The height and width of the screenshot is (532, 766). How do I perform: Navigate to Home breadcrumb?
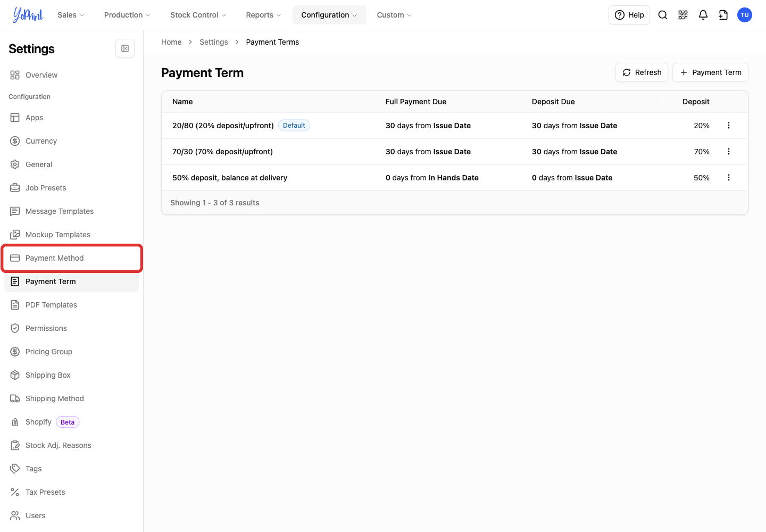(x=171, y=42)
